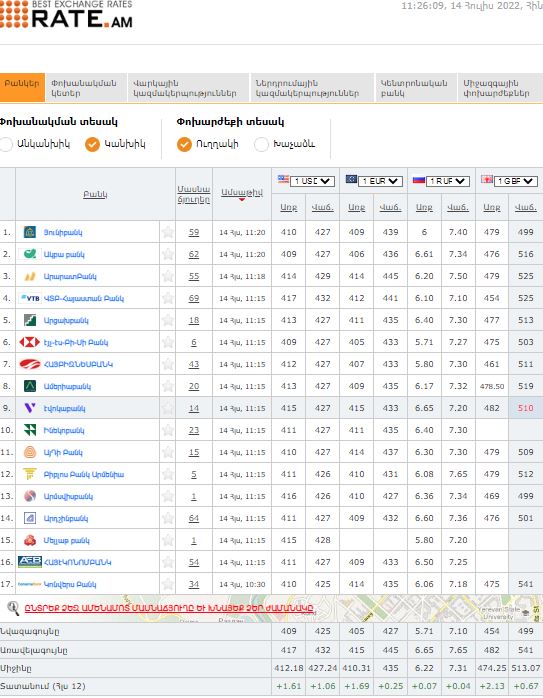Image resolution: width=543 pixels, height=698 pixels.
Task: Click the magnifier icon on the map banner
Action: pos(13,608)
